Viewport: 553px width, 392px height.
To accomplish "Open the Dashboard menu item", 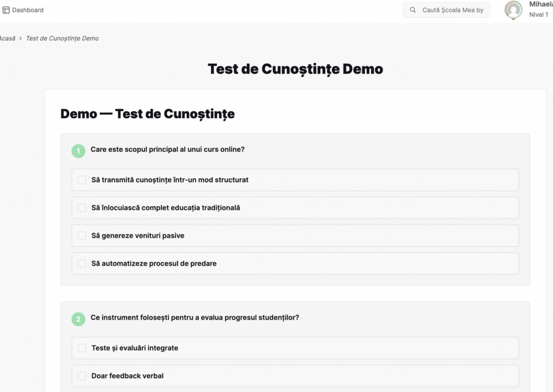I will click(23, 10).
